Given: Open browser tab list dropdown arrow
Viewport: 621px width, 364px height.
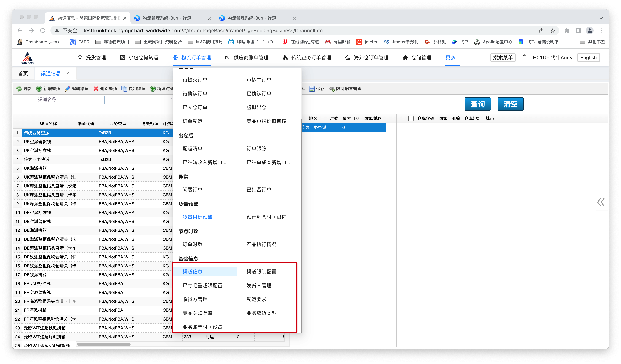Looking at the screenshot, I should coord(601,18).
